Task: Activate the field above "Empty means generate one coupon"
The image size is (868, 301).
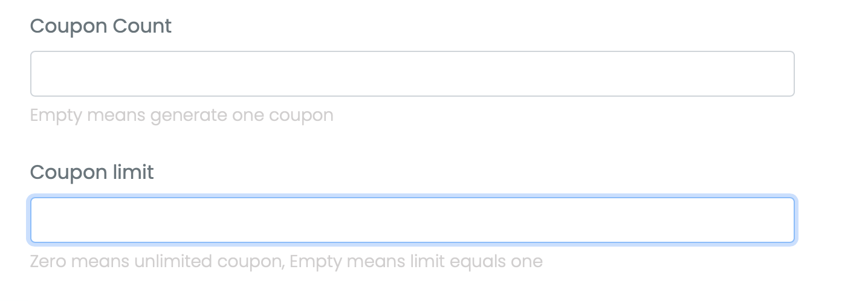Action: tap(412, 74)
